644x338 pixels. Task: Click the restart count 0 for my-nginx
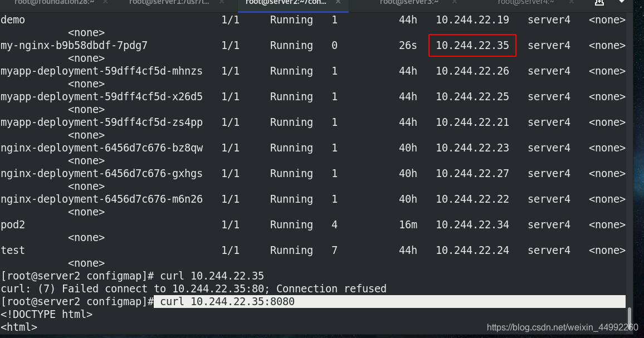pyautogui.click(x=334, y=45)
